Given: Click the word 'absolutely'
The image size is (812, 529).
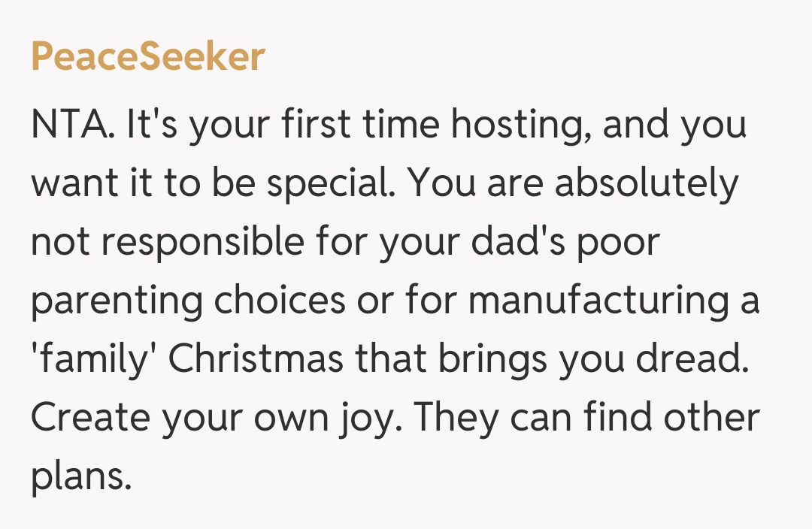Looking at the screenshot, I should pos(647,184).
